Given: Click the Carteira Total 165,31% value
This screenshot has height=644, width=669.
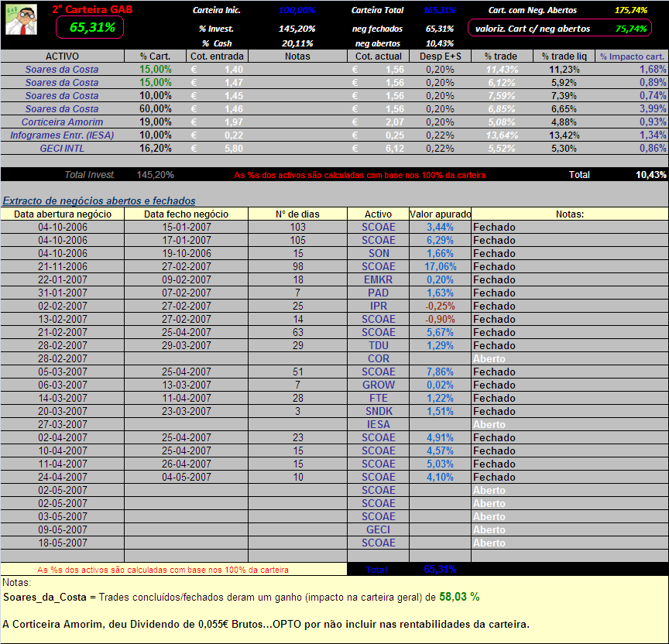Looking at the screenshot, I should [x=440, y=10].
